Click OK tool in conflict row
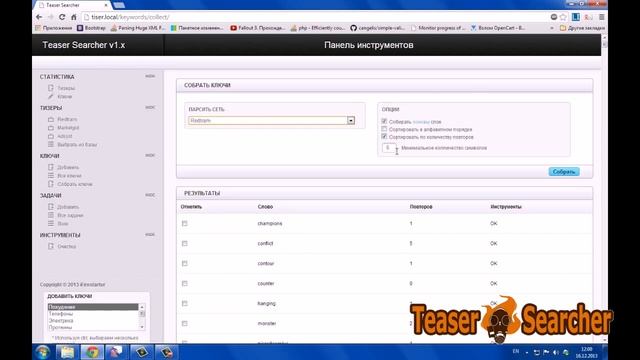 click(493, 244)
